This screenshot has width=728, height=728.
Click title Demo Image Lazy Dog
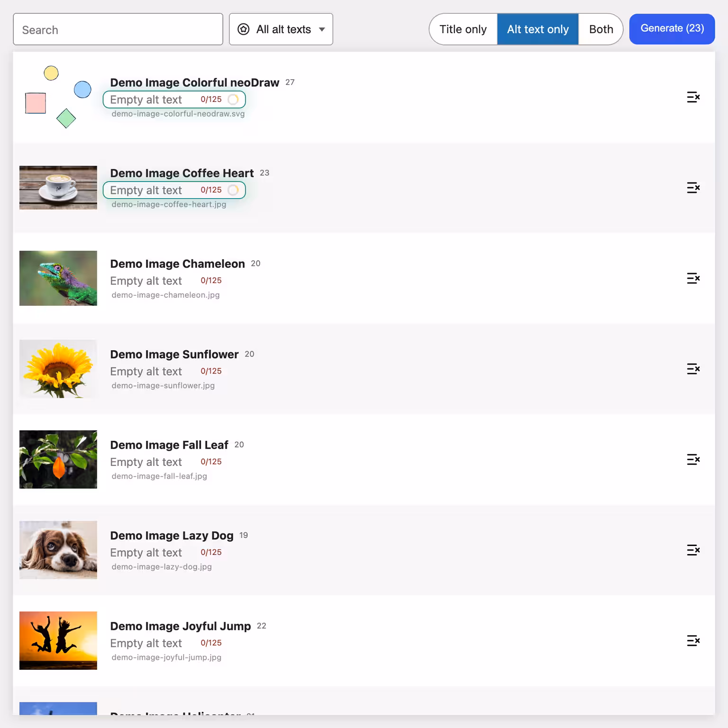click(x=172, y=536)
